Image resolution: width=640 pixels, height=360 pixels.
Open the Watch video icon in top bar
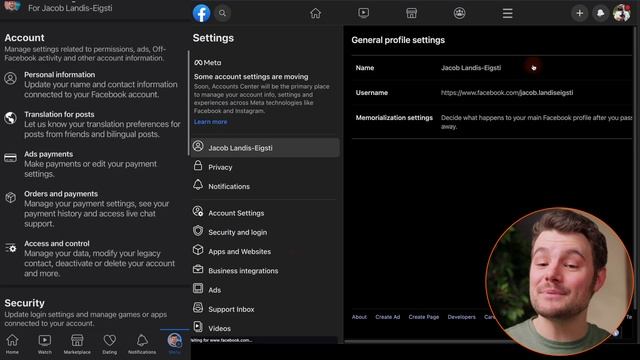[x=363, y=13]
